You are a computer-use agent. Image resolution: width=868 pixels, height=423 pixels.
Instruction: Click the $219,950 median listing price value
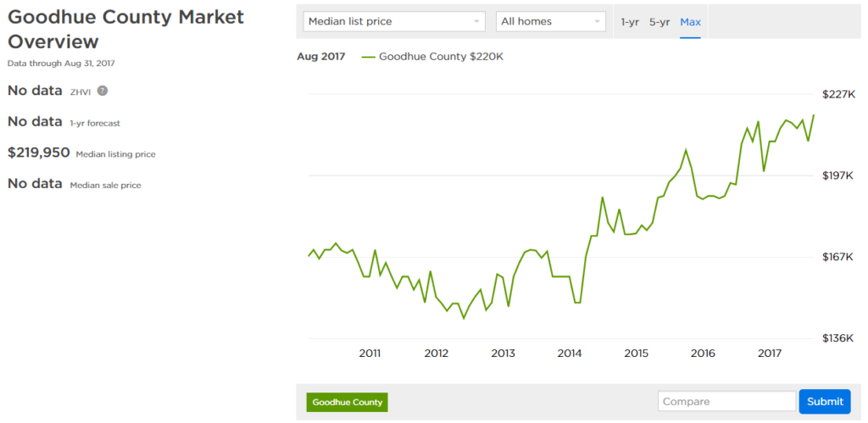(39, 153)
